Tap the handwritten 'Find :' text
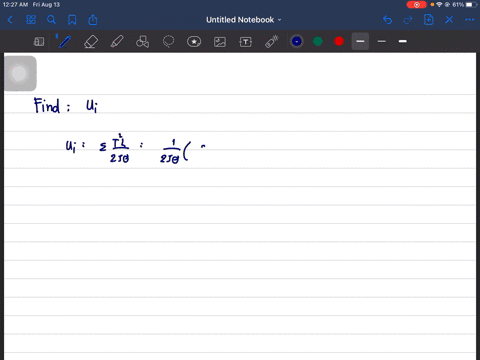The image size is (480, 360). click(52, 106)
